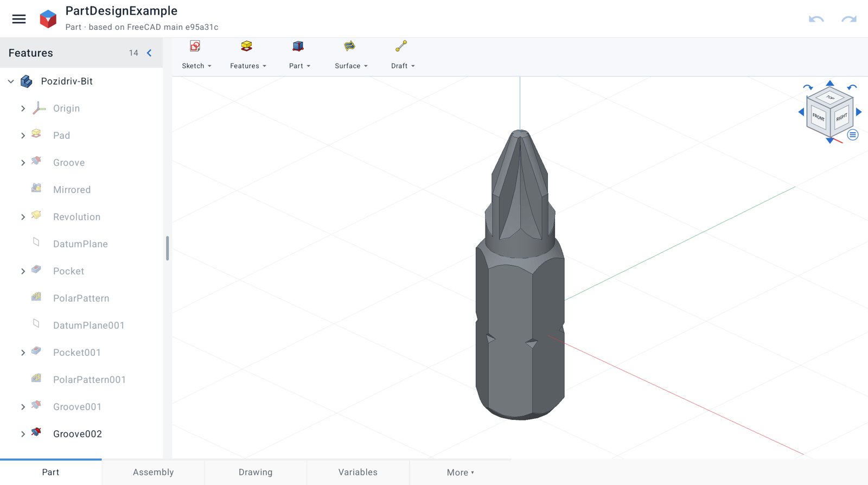This screenshot has height=485, width=868.
Task: Rotate view right with cube arrow
Action: [859, 112]
